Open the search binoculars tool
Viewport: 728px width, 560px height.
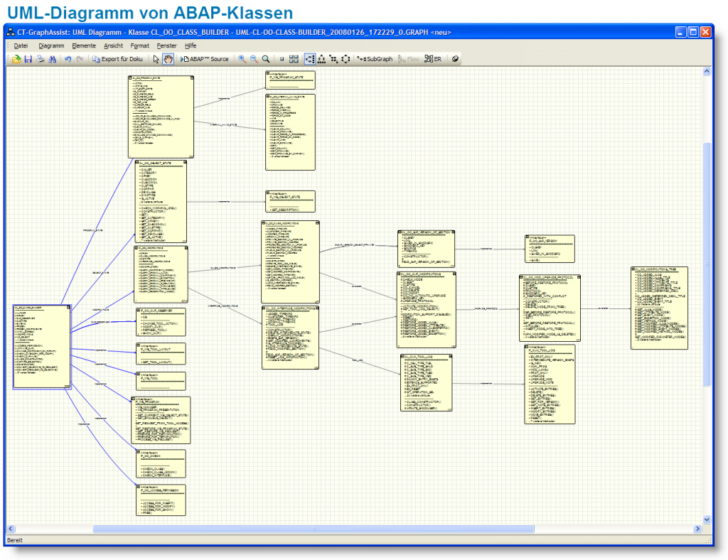click(53, 59)
